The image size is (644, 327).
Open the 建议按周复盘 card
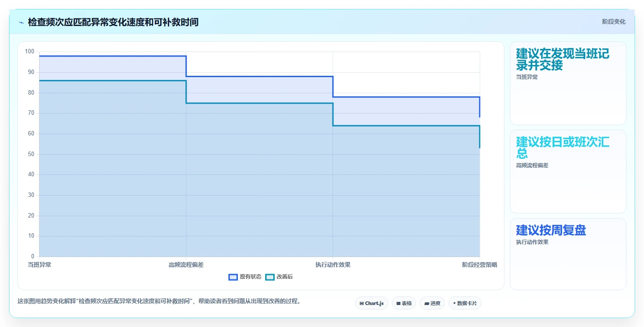click(568, 254)
